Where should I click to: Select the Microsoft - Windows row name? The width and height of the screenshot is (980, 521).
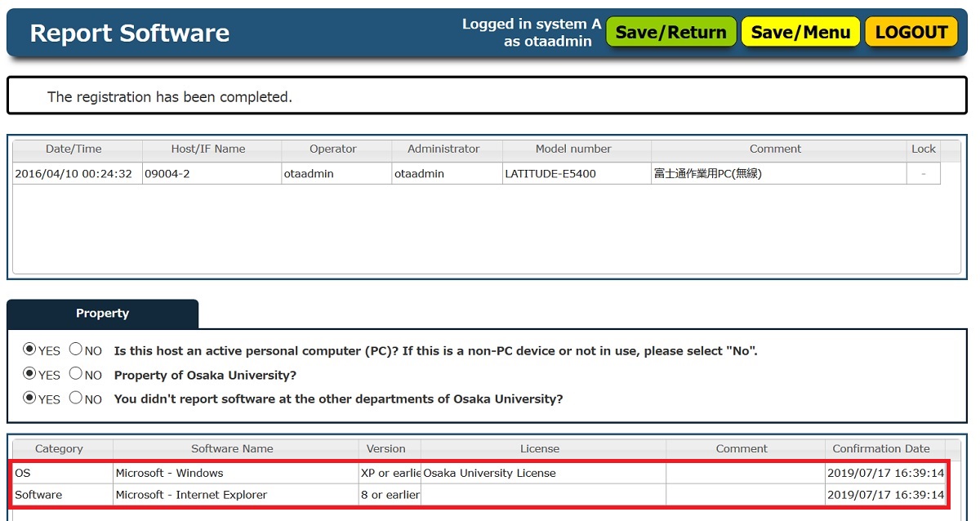click(x=235, y=473)
